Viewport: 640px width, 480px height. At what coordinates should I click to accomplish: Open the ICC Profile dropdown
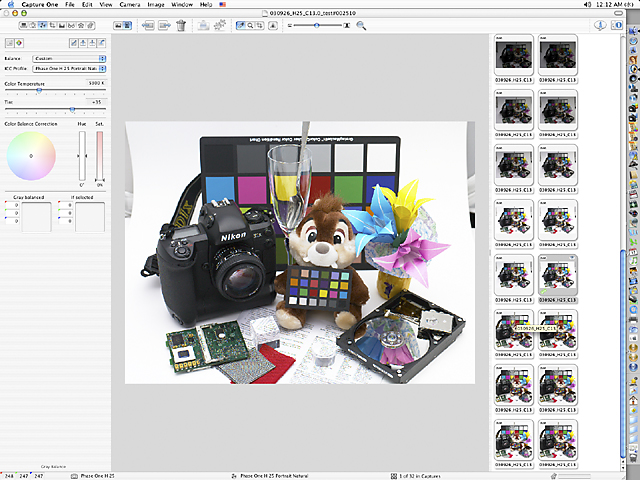coord(69,69)
